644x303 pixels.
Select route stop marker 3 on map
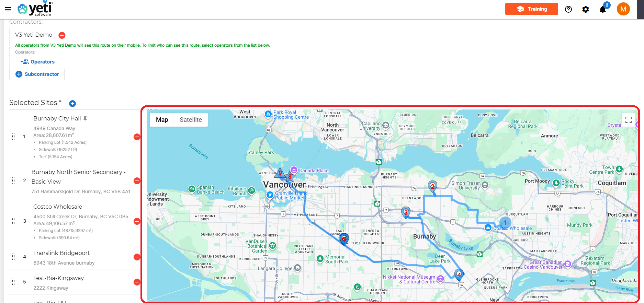(x=406, y=212)
